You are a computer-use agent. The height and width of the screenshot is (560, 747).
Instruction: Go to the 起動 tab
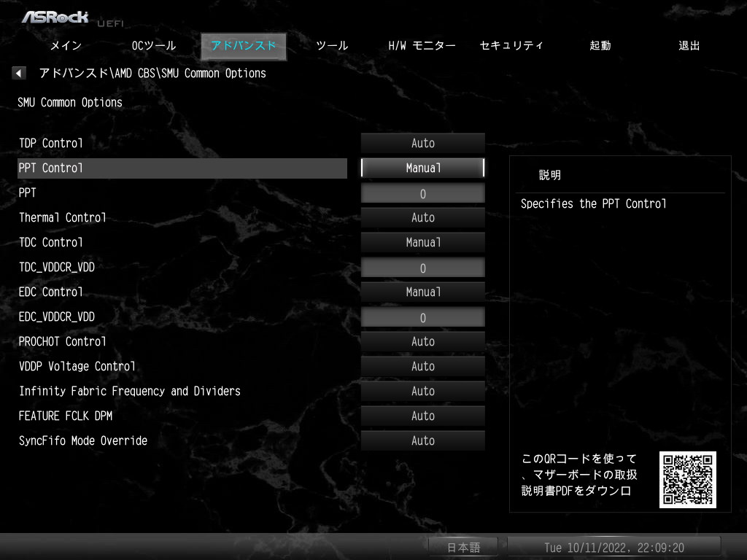pyautogui.click(x=600, y=46)
